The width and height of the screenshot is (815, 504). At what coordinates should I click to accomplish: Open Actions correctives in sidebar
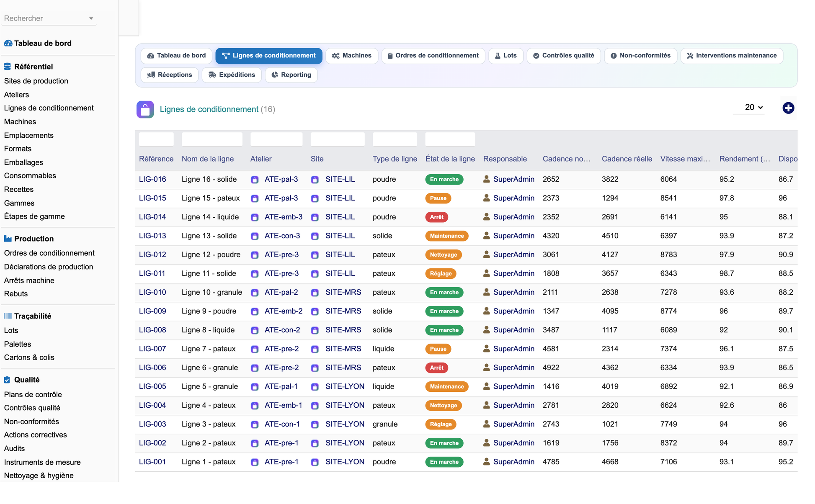coord(36,435)
